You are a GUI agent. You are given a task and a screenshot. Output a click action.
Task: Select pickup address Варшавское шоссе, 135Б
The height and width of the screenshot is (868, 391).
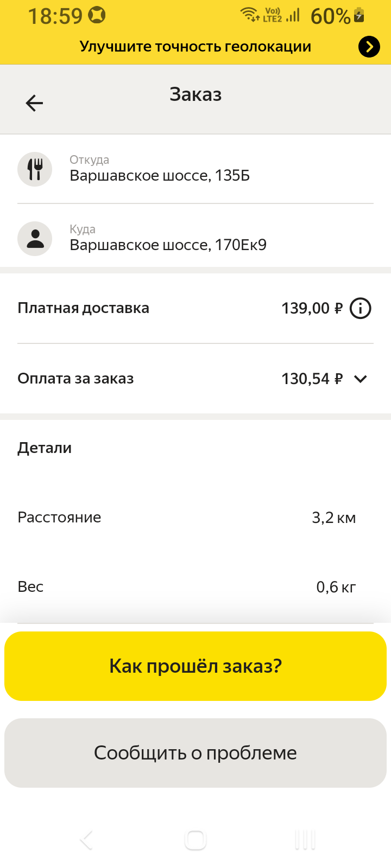(160, 176)
